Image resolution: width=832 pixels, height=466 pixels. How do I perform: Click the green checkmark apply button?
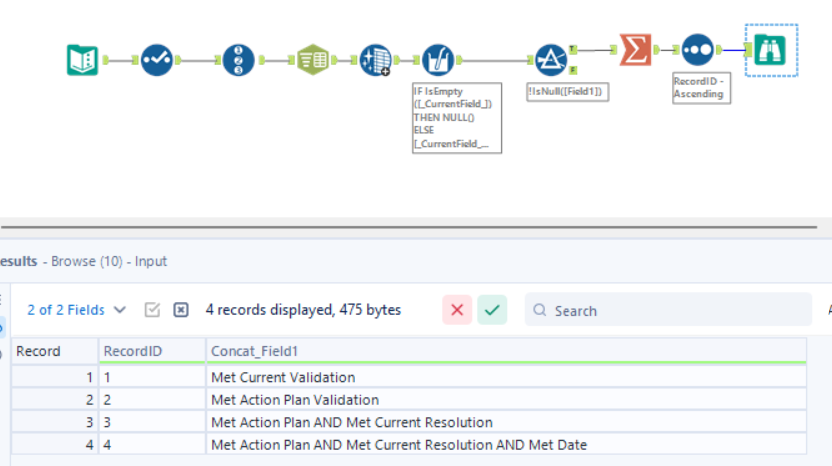point(492,310)
